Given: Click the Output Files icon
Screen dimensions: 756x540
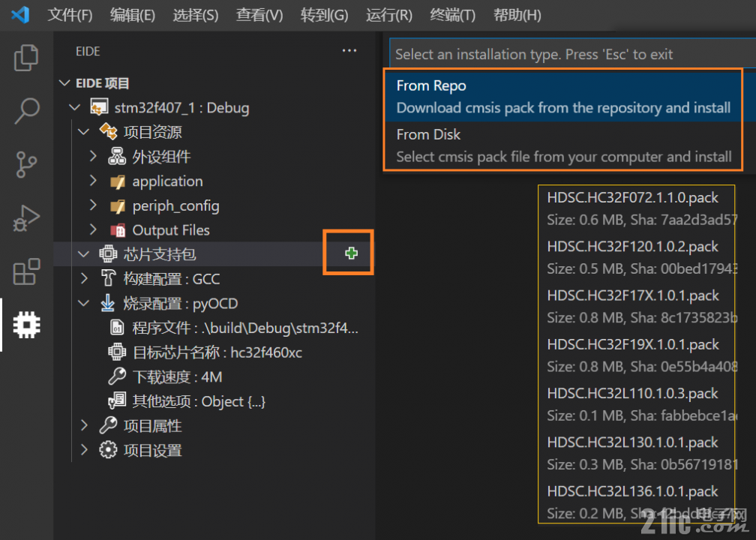Looking at the screenshot, I should (x=117, y=230).
